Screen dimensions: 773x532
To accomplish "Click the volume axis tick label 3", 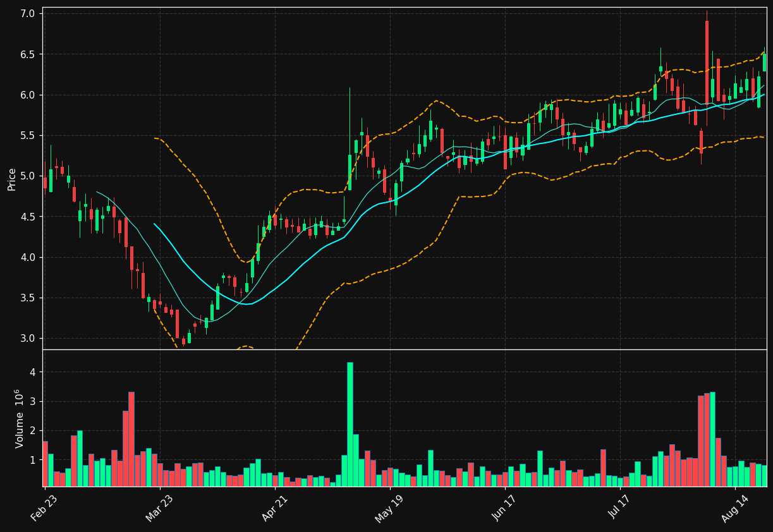I will (x=33, y=401).
